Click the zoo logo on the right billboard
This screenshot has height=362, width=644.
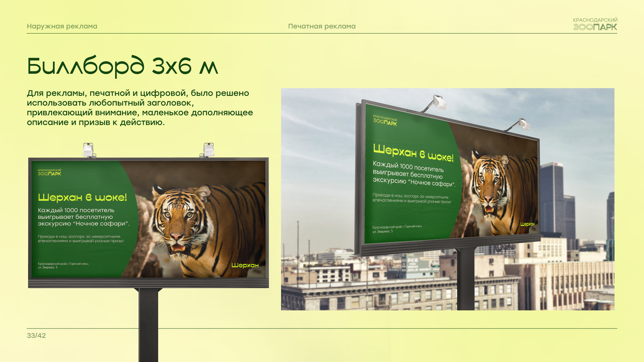(x=385, y=121)
